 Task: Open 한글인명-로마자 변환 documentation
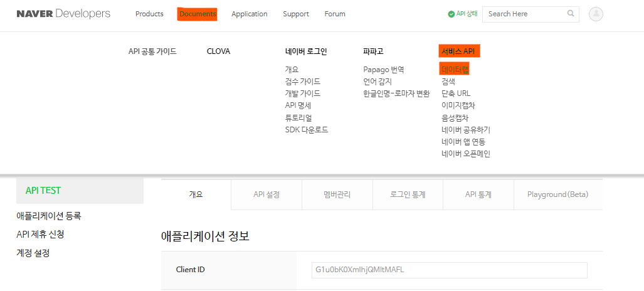[x=396, y=93]
